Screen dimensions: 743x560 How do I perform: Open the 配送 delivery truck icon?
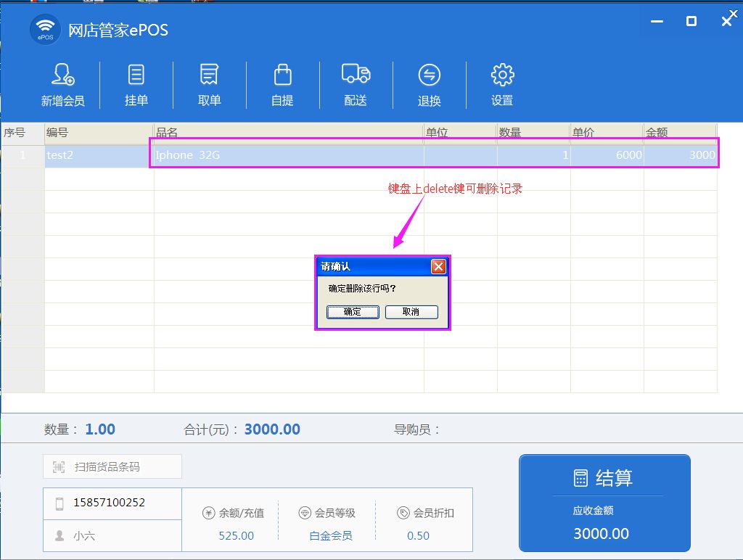tap(356, 75)
